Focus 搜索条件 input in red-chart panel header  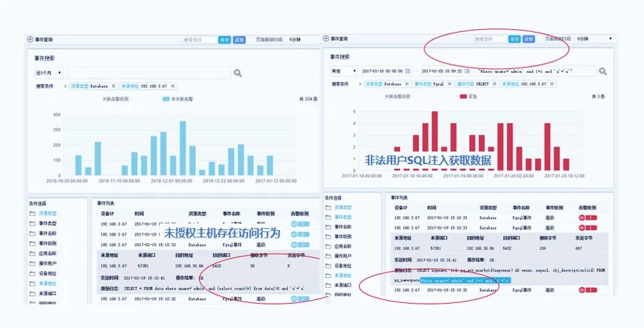[x=490, y=39]
